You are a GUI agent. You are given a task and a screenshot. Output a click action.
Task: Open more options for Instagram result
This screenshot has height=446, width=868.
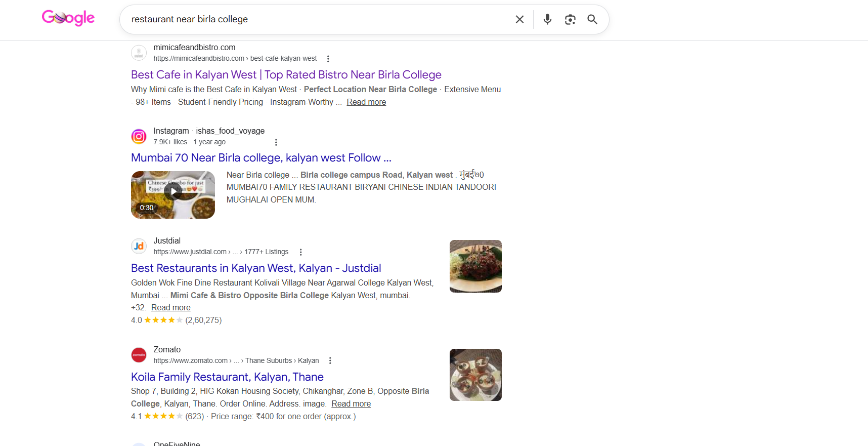(x=276, y=142)
